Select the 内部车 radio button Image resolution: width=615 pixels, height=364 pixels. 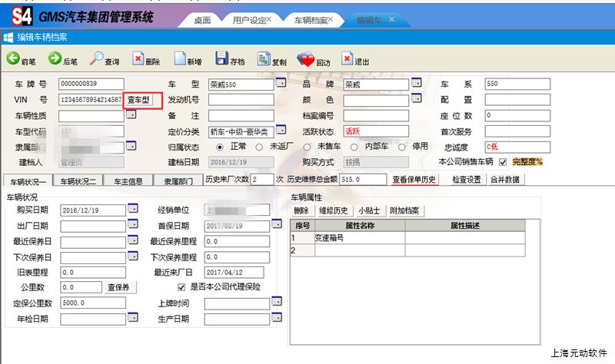click(x=354, y=147)
